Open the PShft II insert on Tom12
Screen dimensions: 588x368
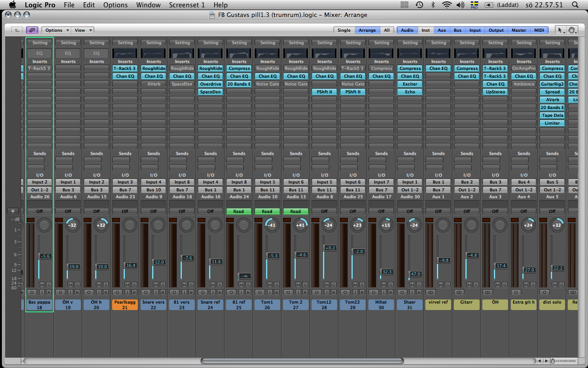pyautogui.click(x=324, y=92)
